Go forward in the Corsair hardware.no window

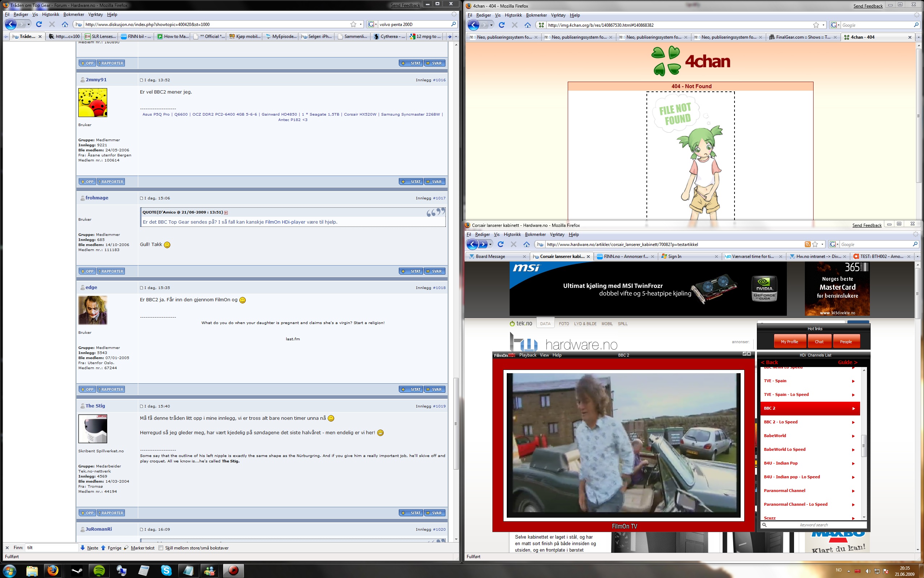click(483, 244)
